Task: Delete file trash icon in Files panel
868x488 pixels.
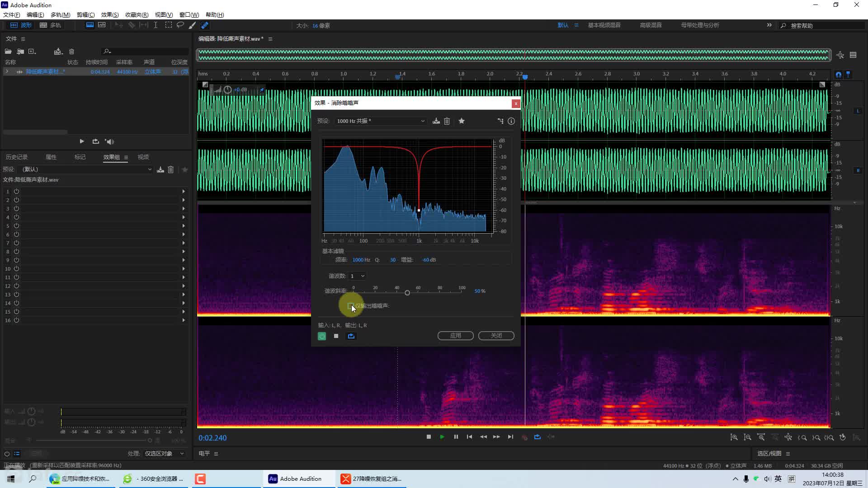Action: [x=71, y=52]
